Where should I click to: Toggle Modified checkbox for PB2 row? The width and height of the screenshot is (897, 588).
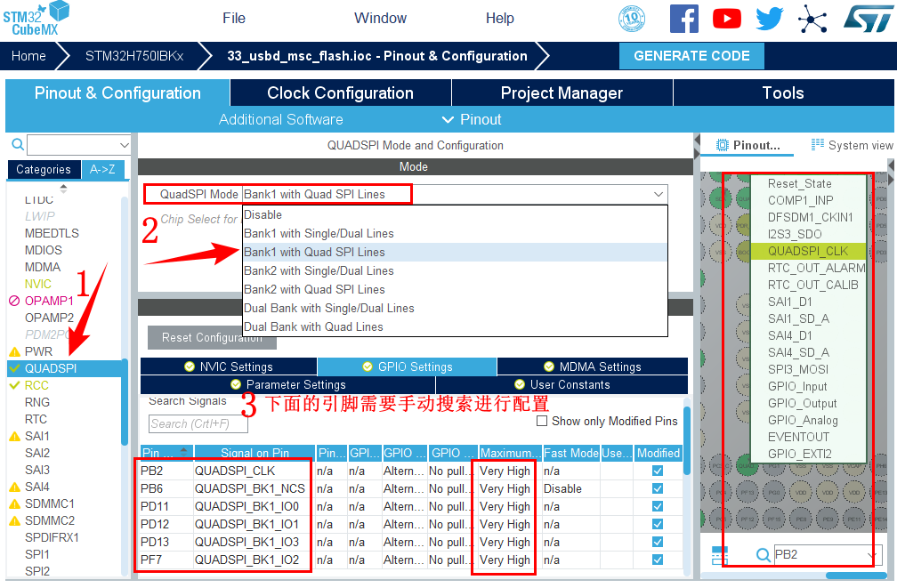coord(658,471)
